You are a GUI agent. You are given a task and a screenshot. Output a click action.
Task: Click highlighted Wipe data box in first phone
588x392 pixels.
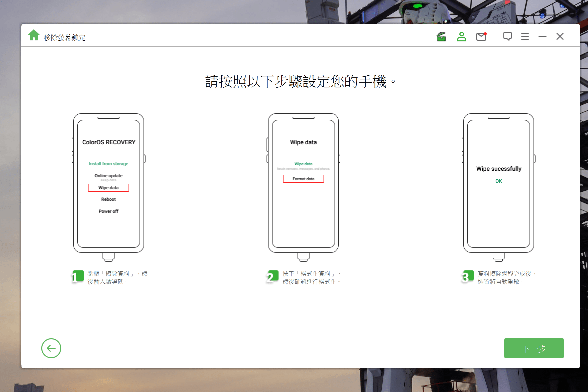[108, 188]
